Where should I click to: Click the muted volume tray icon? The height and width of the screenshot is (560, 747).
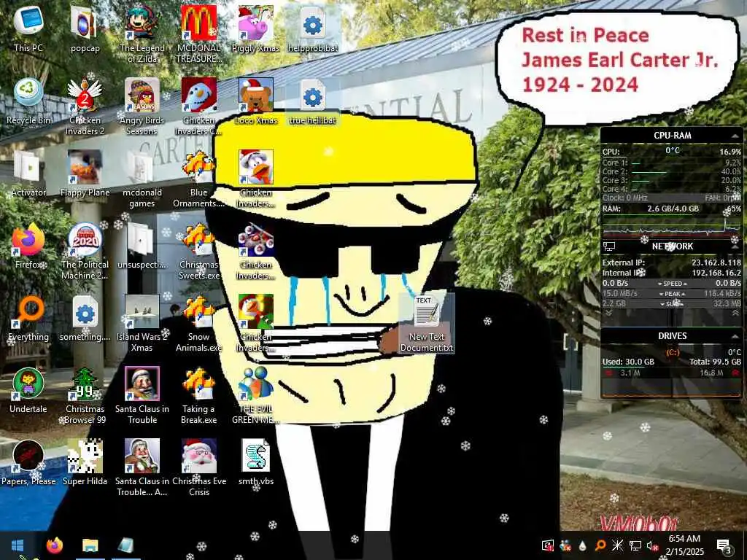[x=652, y=545]
